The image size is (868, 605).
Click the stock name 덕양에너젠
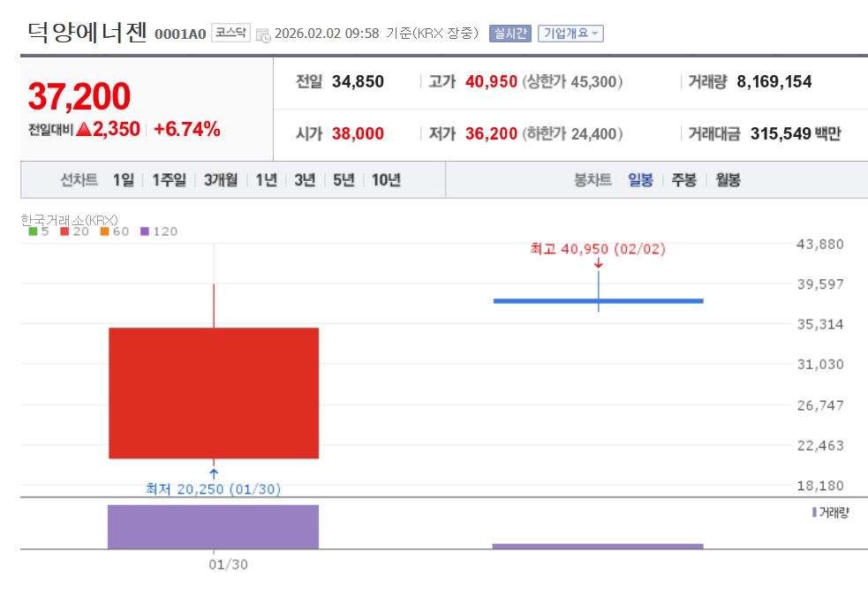coord(87,32)
